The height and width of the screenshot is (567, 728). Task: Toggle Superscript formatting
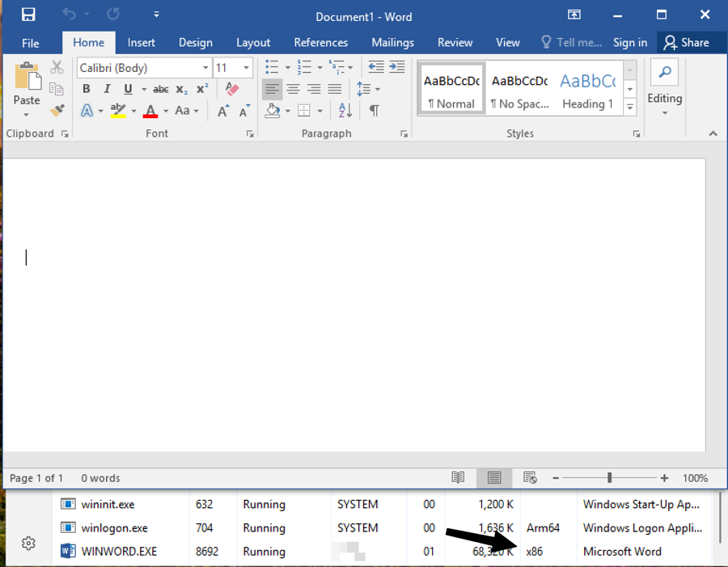coord(202,89)
